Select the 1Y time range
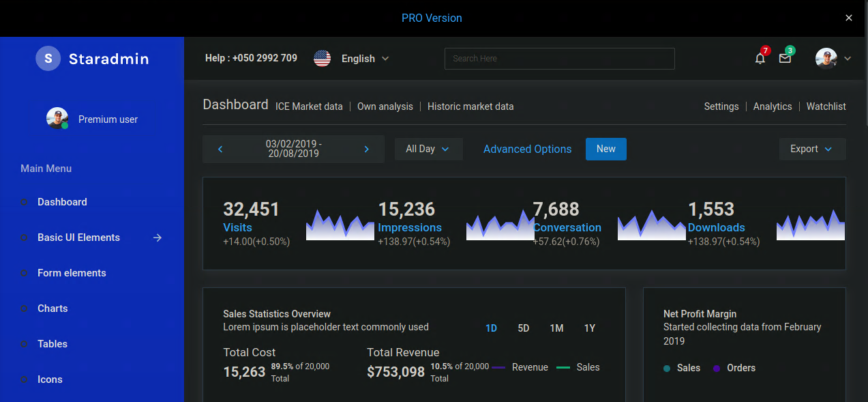The image size is (868, 402). 590,328
